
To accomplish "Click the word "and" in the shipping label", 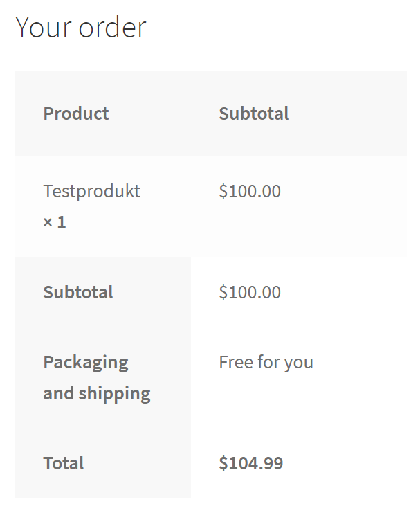I will click(x=58, y=393).
